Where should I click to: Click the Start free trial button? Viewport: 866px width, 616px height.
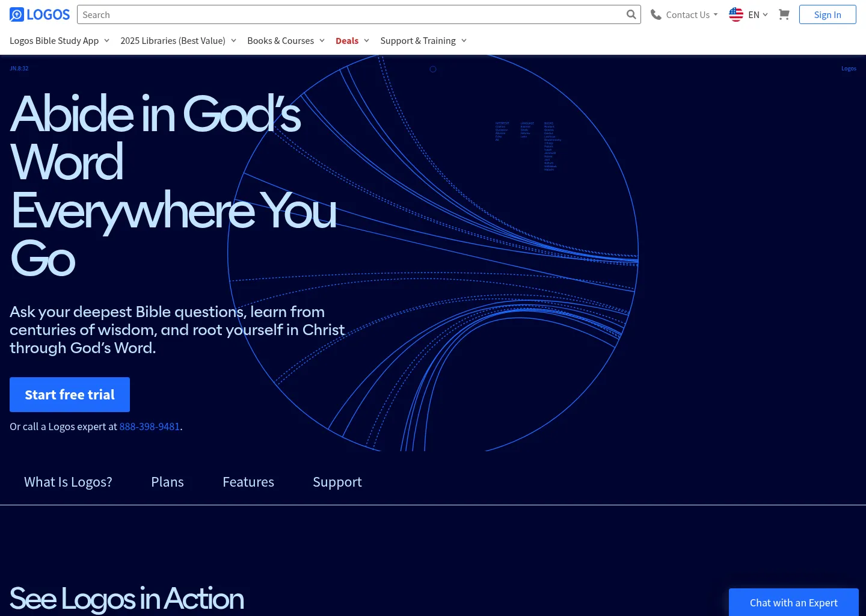point(70,395)
